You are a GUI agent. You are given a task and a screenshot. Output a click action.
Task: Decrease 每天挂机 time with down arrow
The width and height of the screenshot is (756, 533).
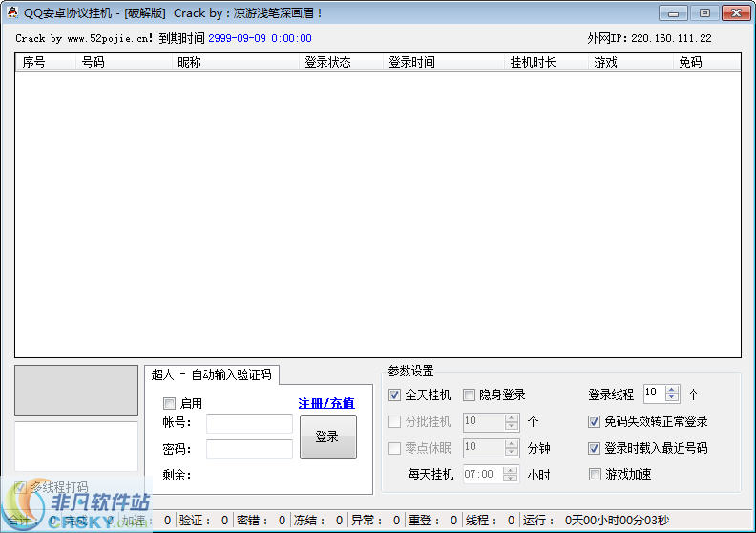[510, 478]
